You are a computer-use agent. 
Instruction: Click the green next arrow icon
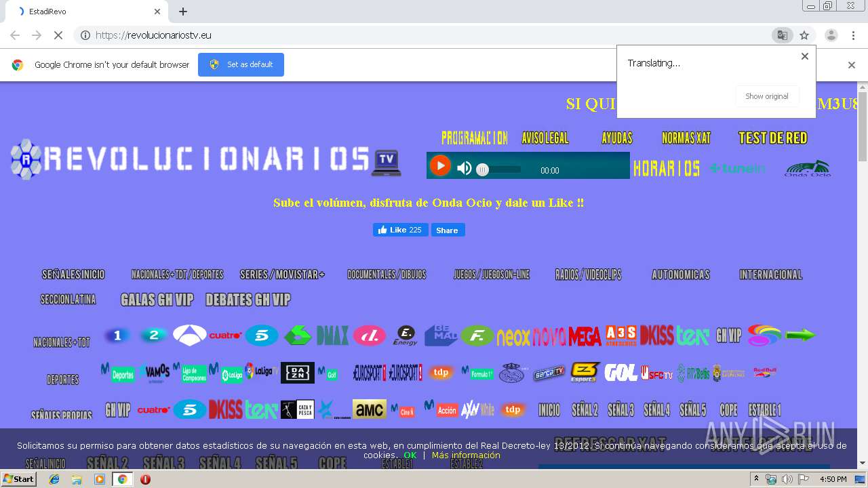pos(800,335)
